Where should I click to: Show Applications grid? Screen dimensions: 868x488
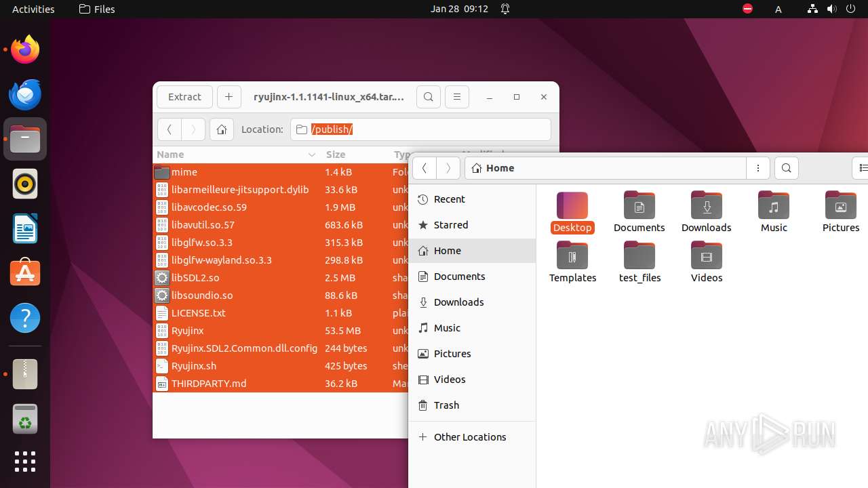click(x=25, y=462)
